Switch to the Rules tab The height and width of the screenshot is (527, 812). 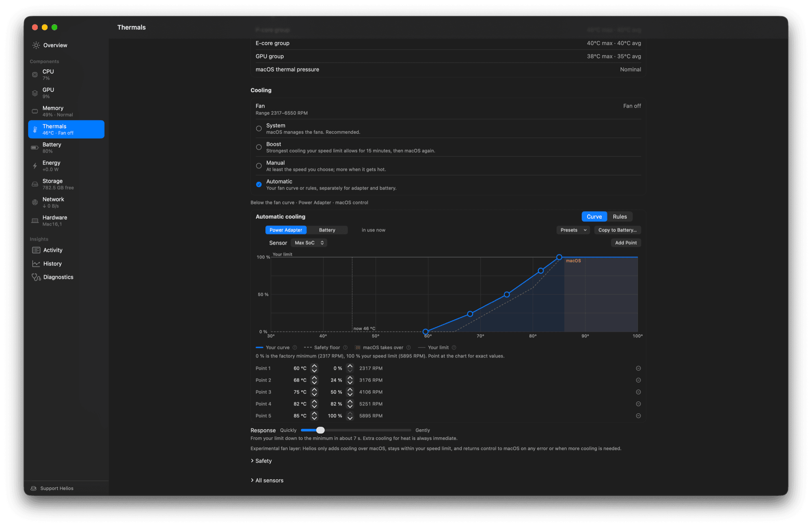tap(620, 217)
